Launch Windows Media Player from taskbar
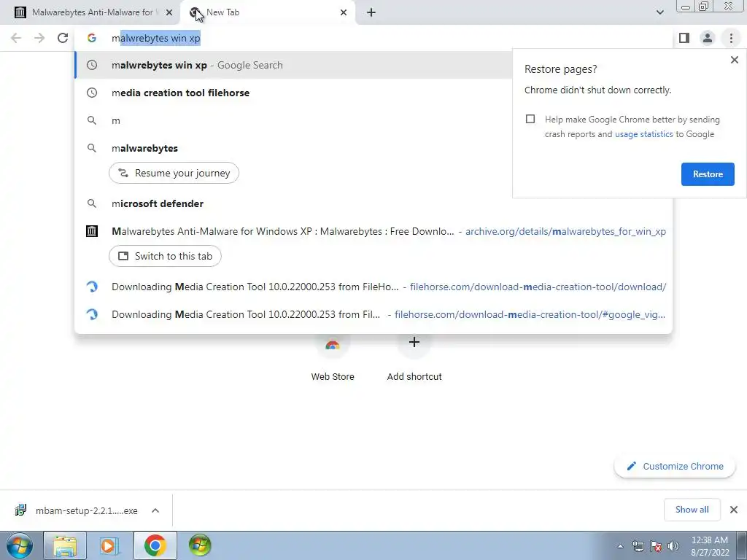 coord(109,545)
